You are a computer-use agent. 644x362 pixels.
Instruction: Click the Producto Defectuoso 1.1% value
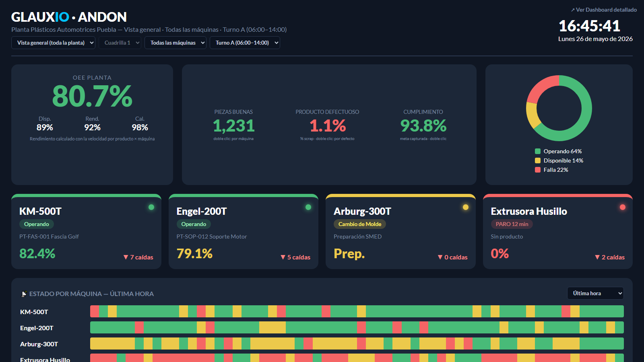click(x=327, y=126)
